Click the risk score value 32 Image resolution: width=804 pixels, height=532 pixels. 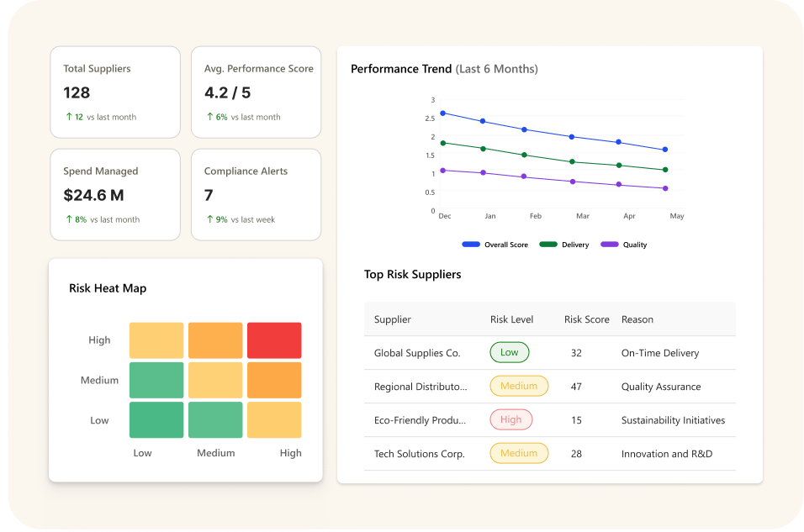coord(576,353)
